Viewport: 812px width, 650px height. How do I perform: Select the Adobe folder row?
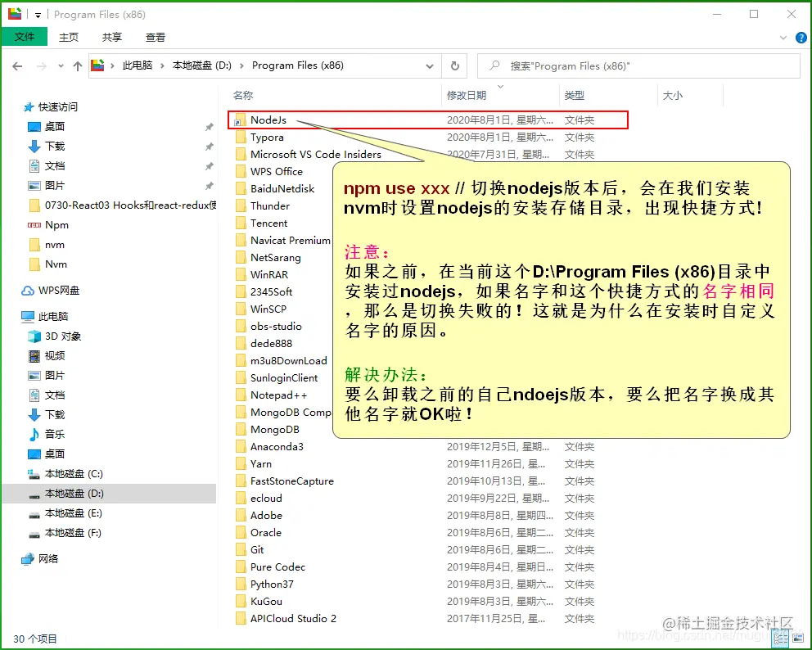point(414,516)
